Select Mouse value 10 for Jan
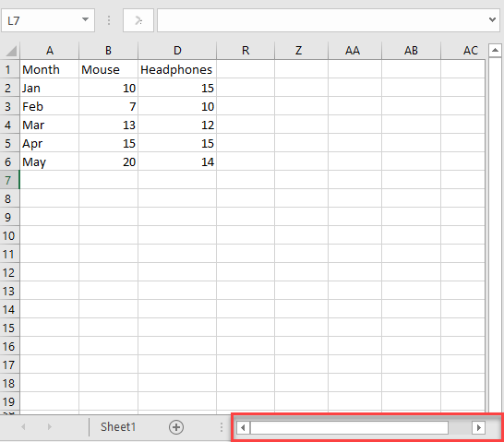Screen dimensions: 504x442 [108, 88]
